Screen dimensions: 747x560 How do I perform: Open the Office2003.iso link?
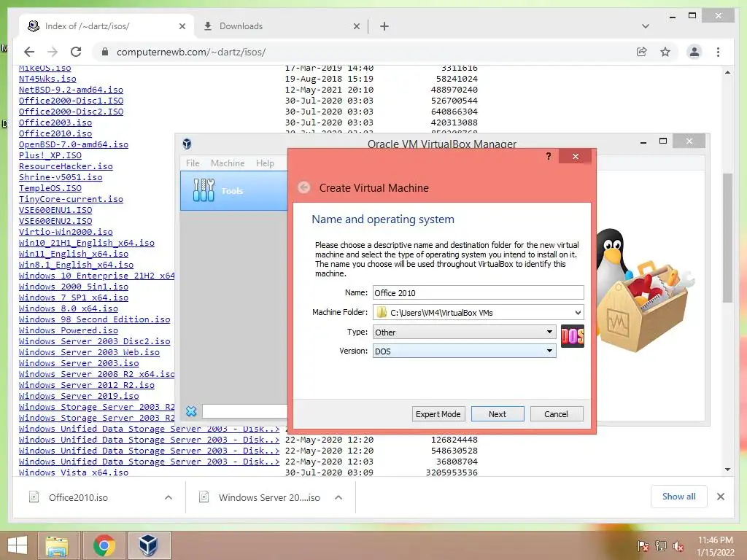55,122
